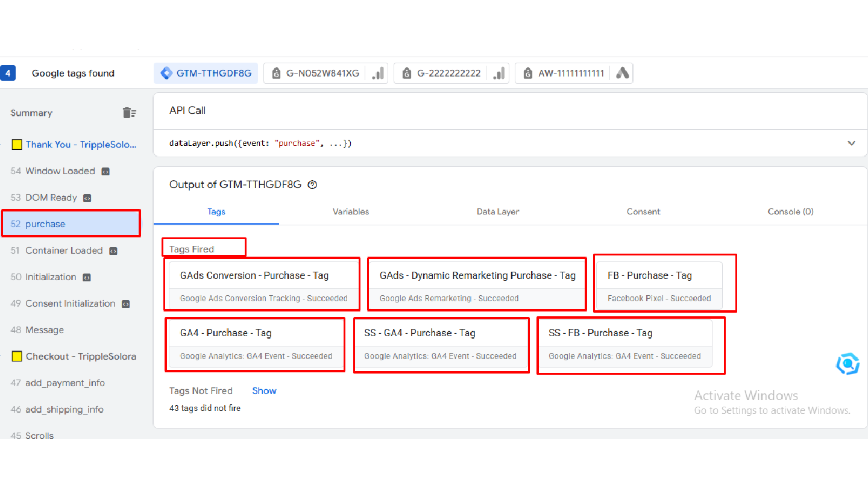This screenshot has height=488, width=868.
Task: Open the GAds Dynamic Remarketing Purchase tag card
Action: tap(477, 286)
